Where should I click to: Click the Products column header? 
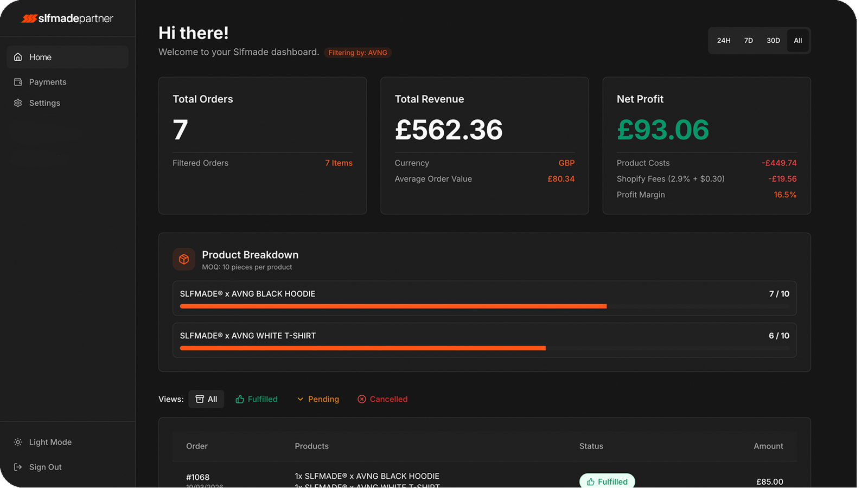coord(312,446)
